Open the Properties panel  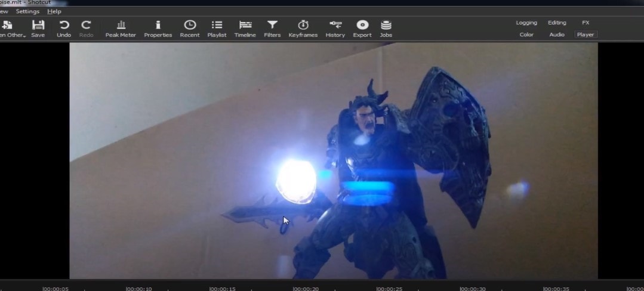point(158,29)
